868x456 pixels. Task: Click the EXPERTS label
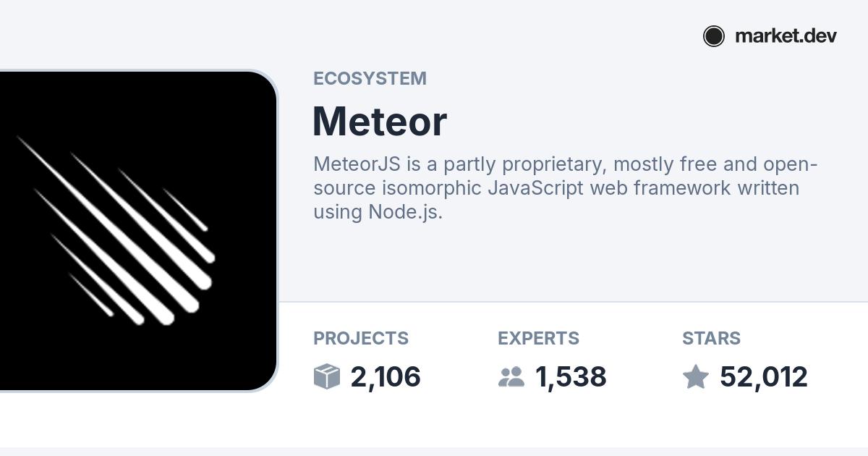[538, 338]
